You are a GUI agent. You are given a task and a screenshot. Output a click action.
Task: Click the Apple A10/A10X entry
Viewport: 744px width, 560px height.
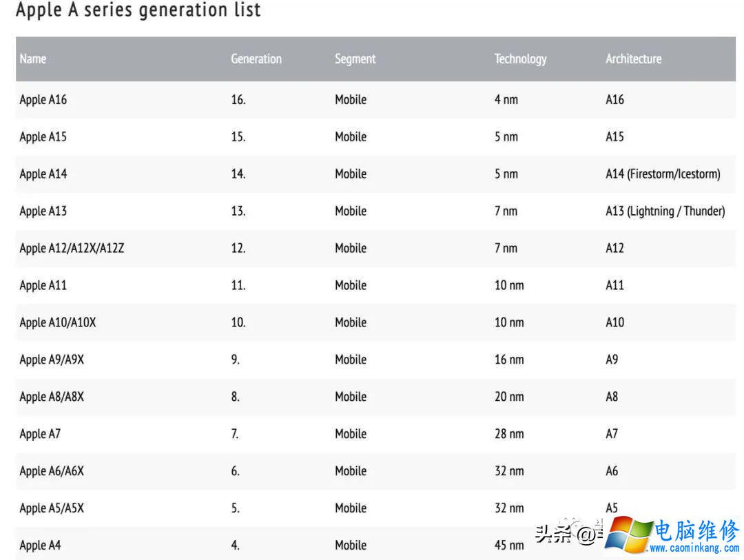coord(58,323)
